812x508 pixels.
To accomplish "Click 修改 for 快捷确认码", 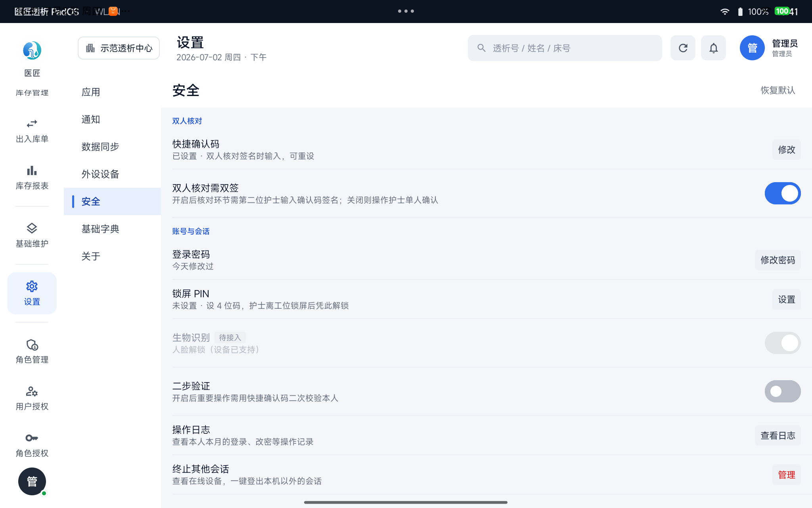I will (786, 150).
